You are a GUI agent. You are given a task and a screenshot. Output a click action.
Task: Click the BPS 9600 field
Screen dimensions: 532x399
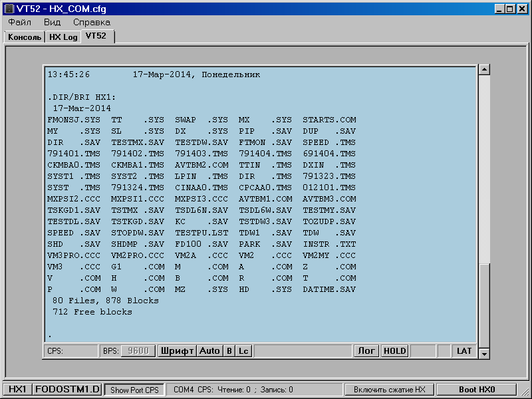point(138,350)
